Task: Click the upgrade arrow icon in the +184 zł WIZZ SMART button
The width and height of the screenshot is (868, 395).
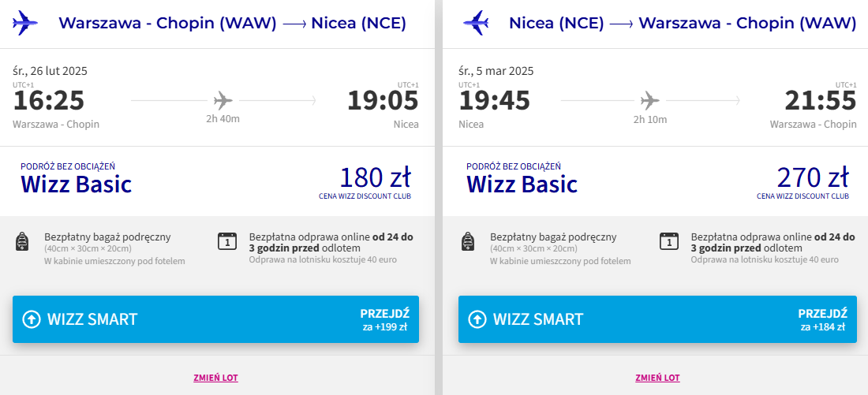Action: click(x=477, y=319)
